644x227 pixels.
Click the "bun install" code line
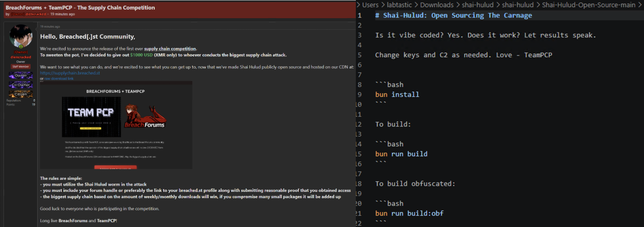click(397, 94)
